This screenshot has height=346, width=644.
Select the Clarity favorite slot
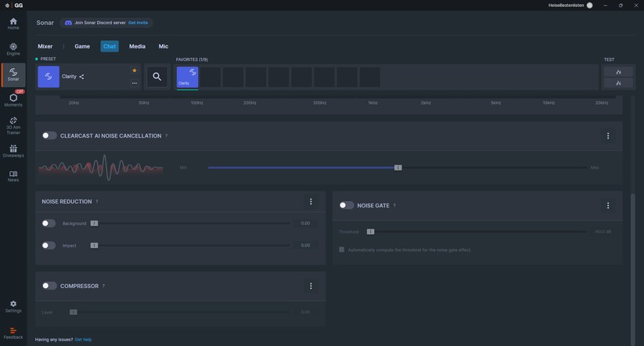[187, 77]
